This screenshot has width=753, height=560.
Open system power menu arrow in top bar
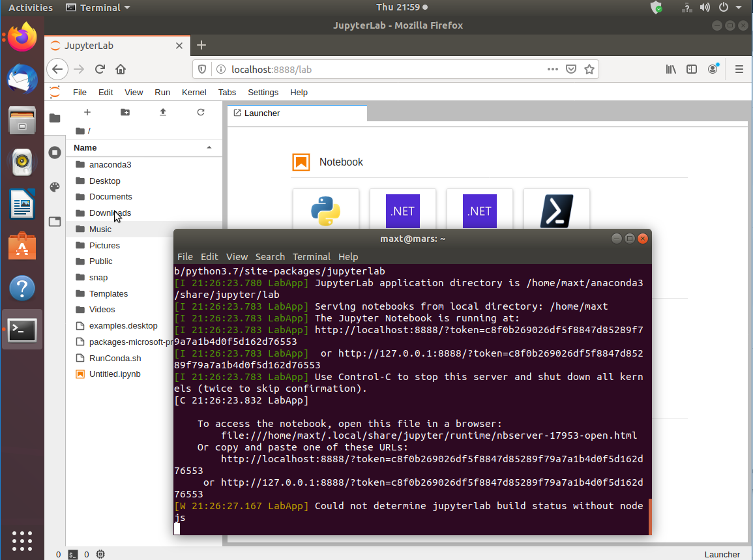coord(738,7)
